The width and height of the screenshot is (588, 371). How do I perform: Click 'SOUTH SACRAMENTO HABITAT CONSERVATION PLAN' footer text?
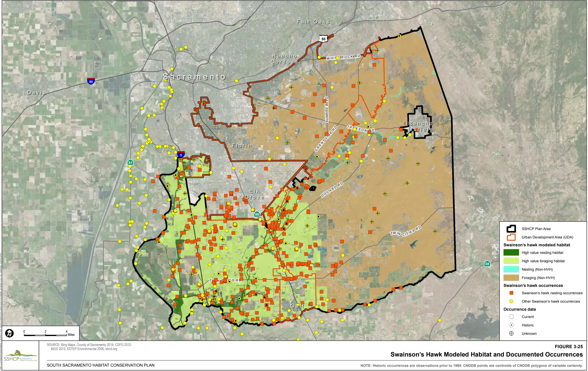100,365
